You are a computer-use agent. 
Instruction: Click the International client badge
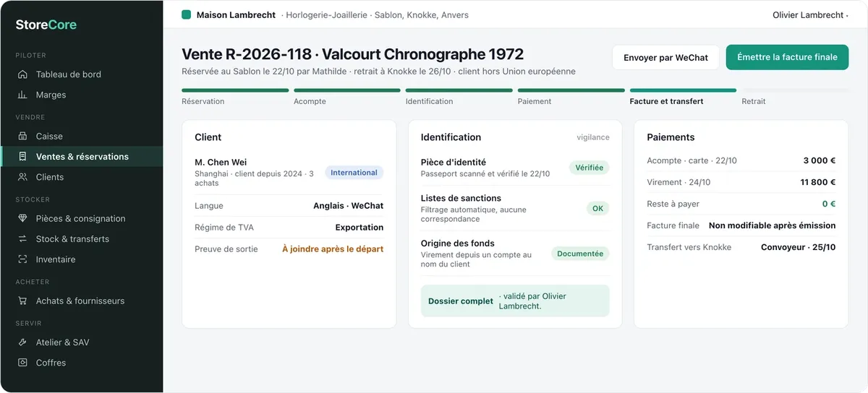click(354, 173)
